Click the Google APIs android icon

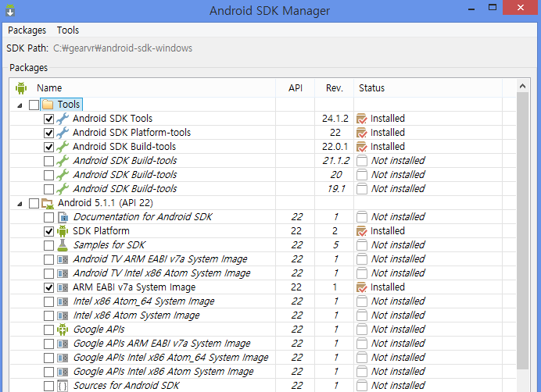pyautogui.click(x=63, y=330)
